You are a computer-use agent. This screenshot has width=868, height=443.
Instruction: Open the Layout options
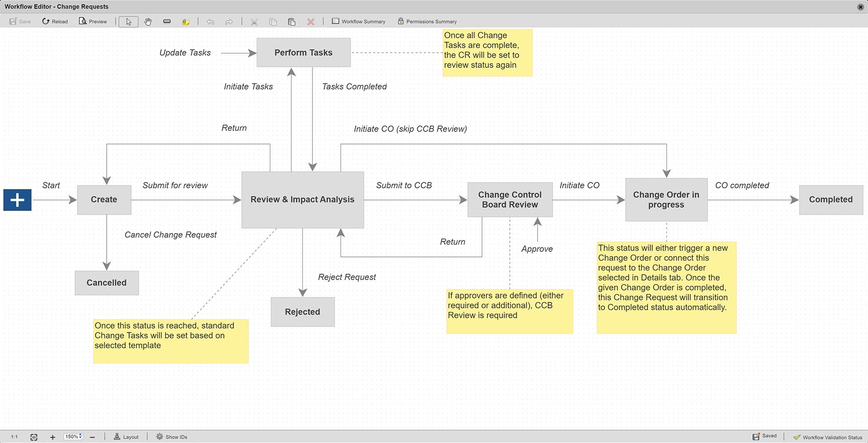pyautogui.click(x=126, y=437)
